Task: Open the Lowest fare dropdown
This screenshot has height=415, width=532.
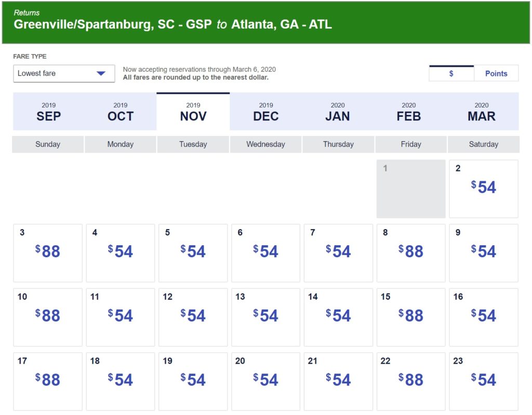Action: [64, 73]
